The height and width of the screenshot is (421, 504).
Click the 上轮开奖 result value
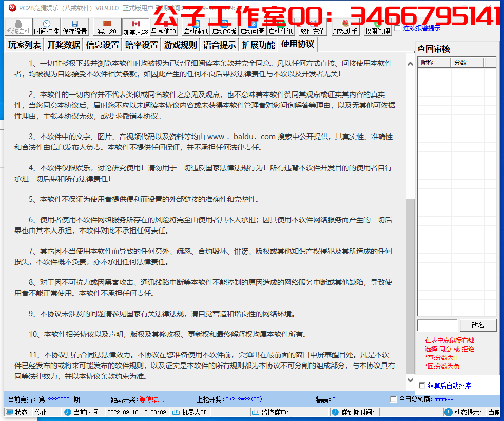coord(244,399)
